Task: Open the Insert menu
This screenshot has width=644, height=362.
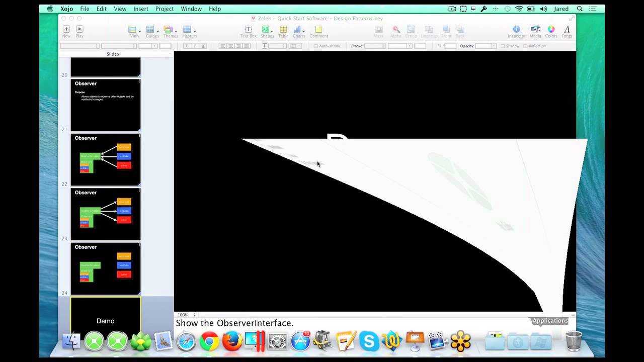Action: 141,9
